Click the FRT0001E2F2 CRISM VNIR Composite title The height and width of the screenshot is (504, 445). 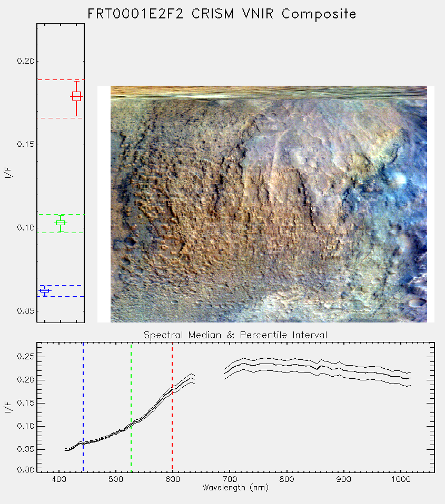[x=222, y=14]
